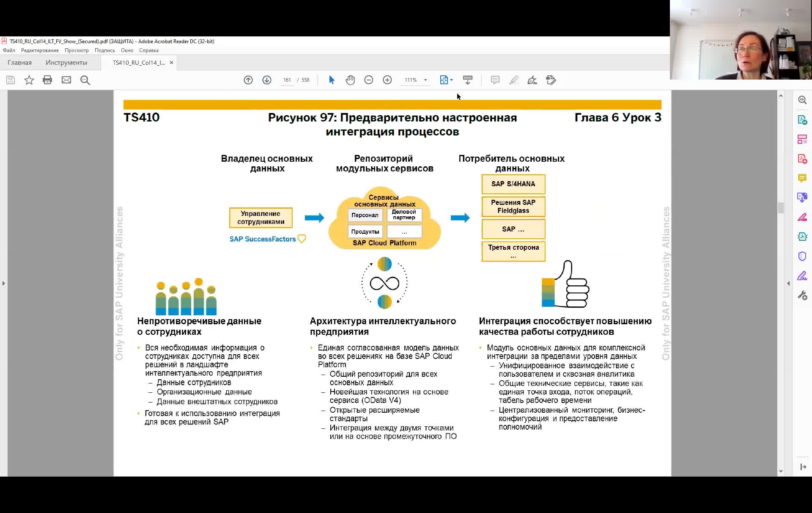Click scrollbar up arrow of document
The image size is (812, 513).
click(781, 96)
